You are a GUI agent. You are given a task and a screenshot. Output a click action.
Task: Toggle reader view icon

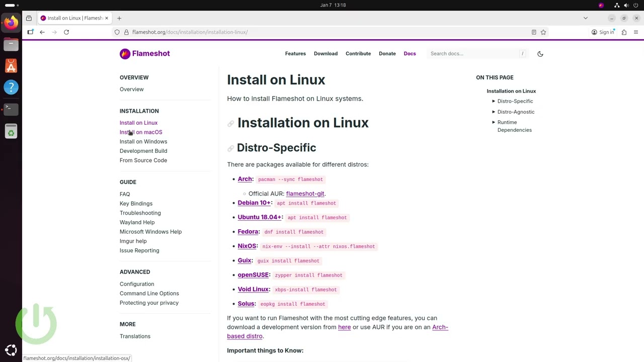[534, 32]
